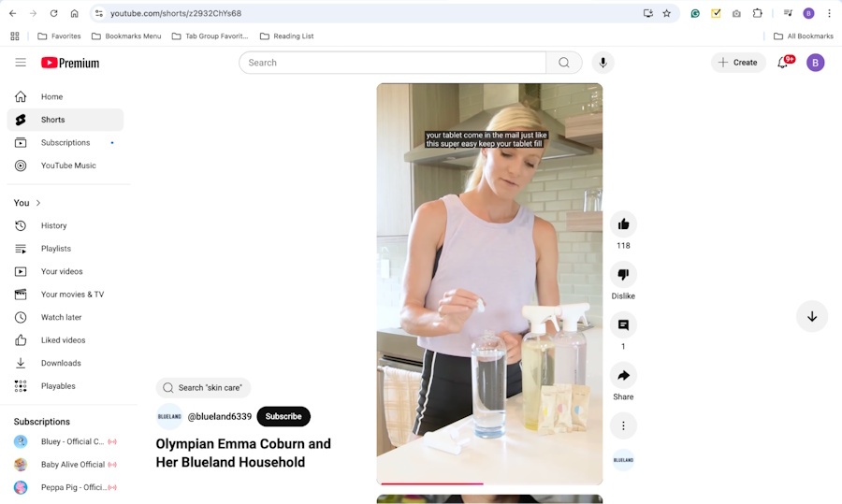Select Subscriptions in the sidebar
The width and height of the screenshot is (842, 504).
65,143
